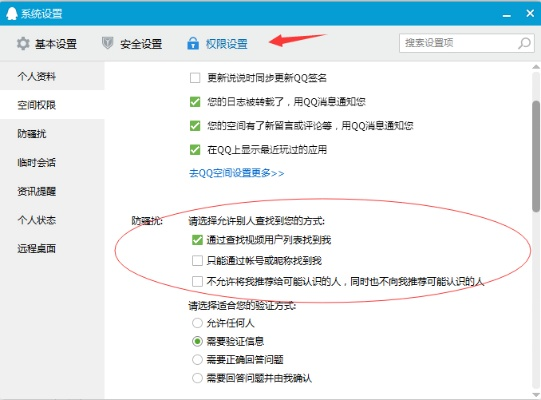Screen dimensions: 541x400
Task: Open 个人资料 in the sidebar
Action: [x=52, y=76]
